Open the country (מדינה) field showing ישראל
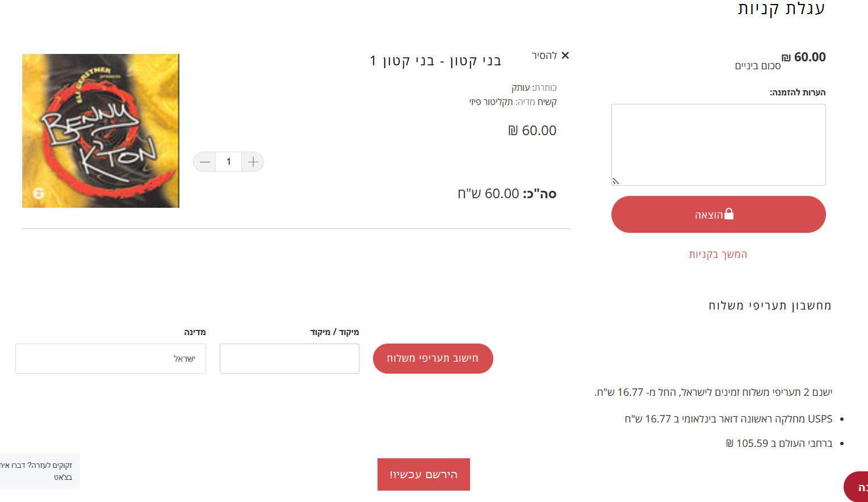Image resolution: width=868 pixels, height=502 pixels. click(111, 358)
